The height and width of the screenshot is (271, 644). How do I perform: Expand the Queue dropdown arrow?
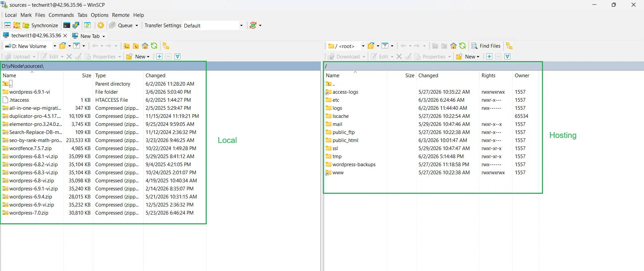tap(137, 26)
